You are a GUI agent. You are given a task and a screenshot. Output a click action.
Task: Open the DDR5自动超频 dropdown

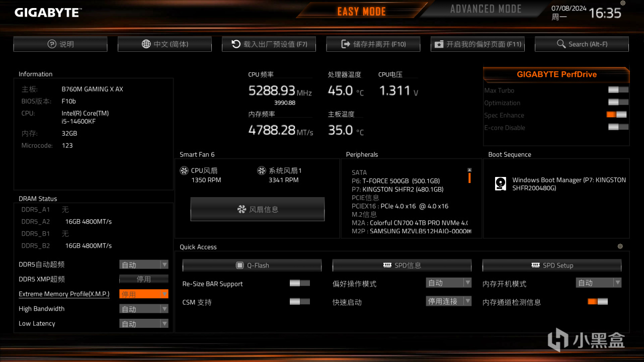[144, 264]
